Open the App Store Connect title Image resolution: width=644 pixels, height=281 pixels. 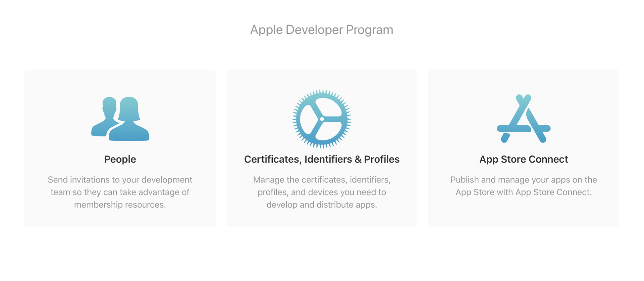pyautogui.click(x=524, y=159)
